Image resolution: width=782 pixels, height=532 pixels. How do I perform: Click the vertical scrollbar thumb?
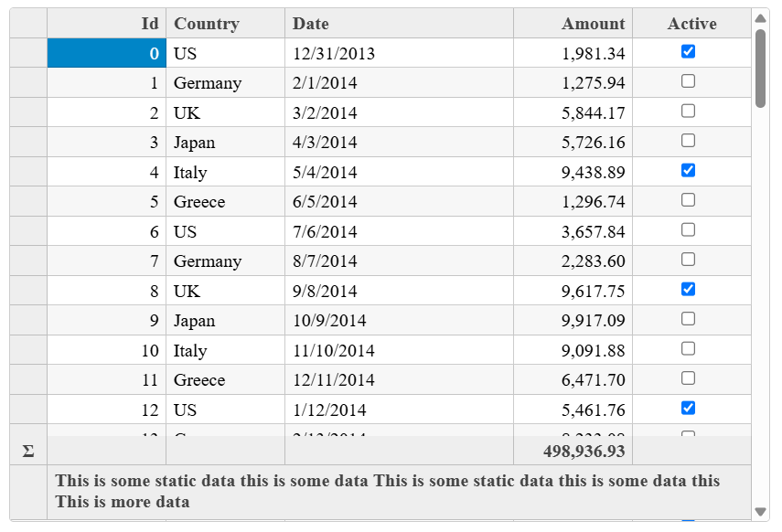point(760,69)
